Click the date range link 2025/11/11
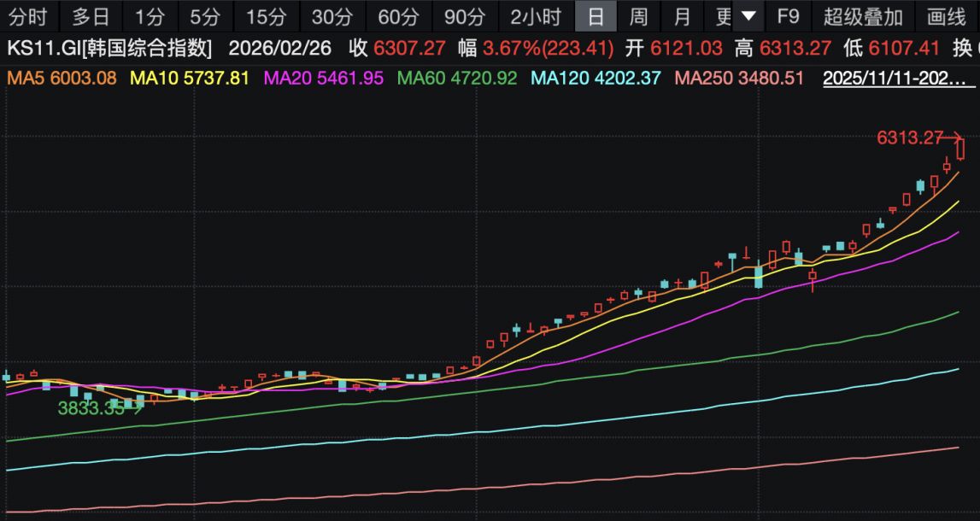Image resolution: width=980 pixels, height=521 pixels. click(x=894, y=79)
